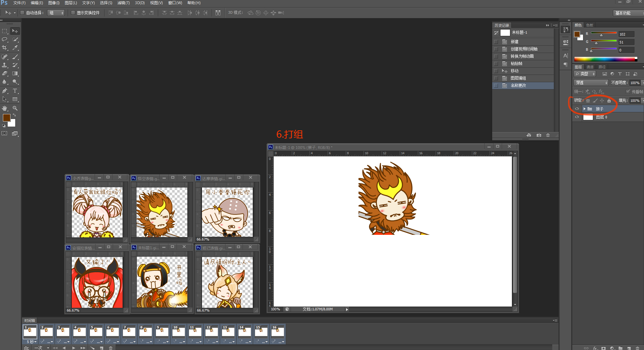
Task: Play the timeline animation
Action: click(74, 348)
